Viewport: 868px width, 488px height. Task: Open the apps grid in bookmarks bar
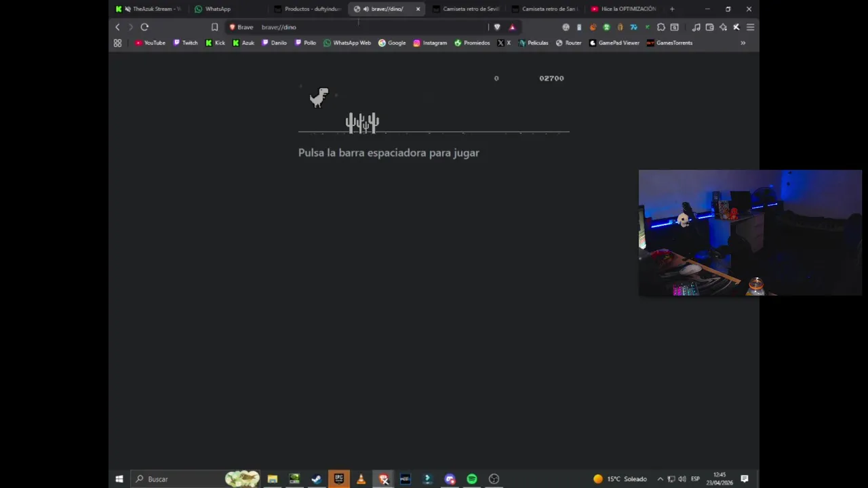[x=117, y=43]
